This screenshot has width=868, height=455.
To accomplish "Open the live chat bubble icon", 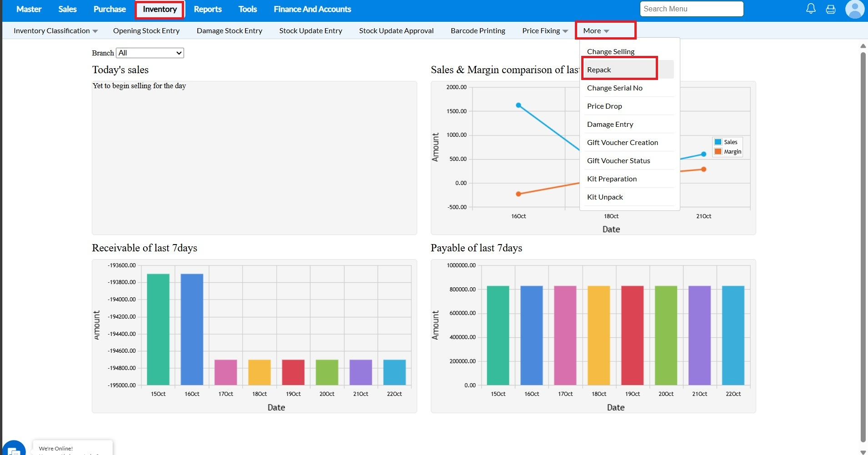I will point(14,449).
